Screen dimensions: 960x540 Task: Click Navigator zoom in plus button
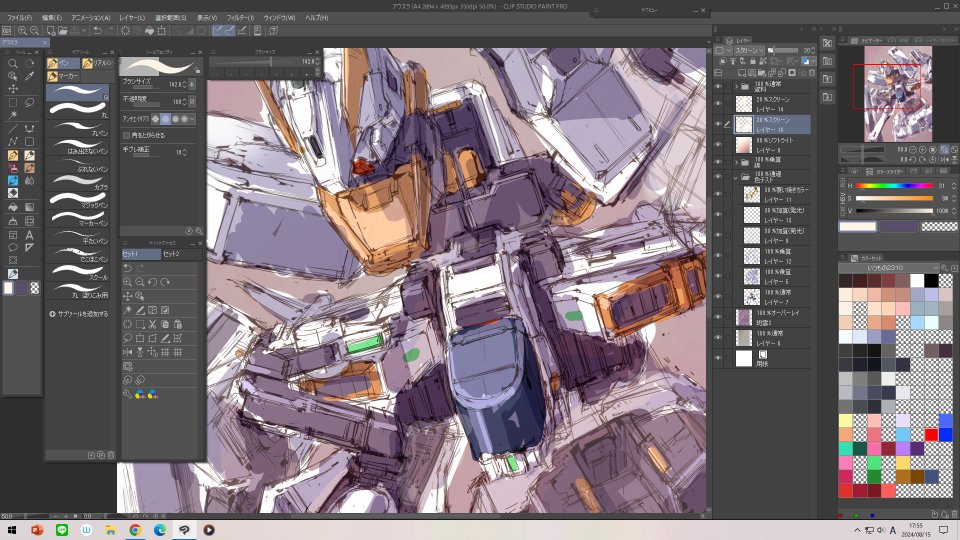click(x=923, y=149)
